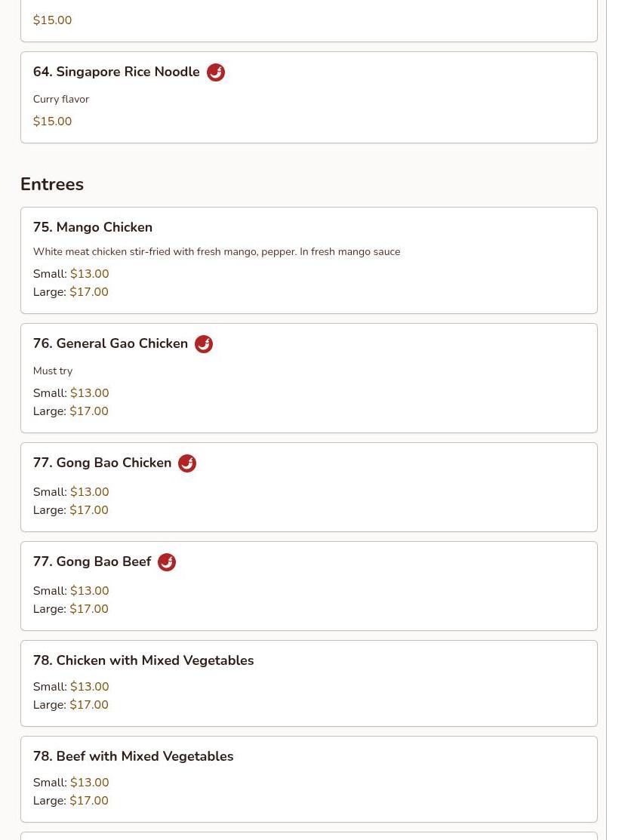Click General Gao Chicken's spicy chili icon
The width and height of the screenshot is (622, 840).
pyautogui.click(x=204, y=344)
